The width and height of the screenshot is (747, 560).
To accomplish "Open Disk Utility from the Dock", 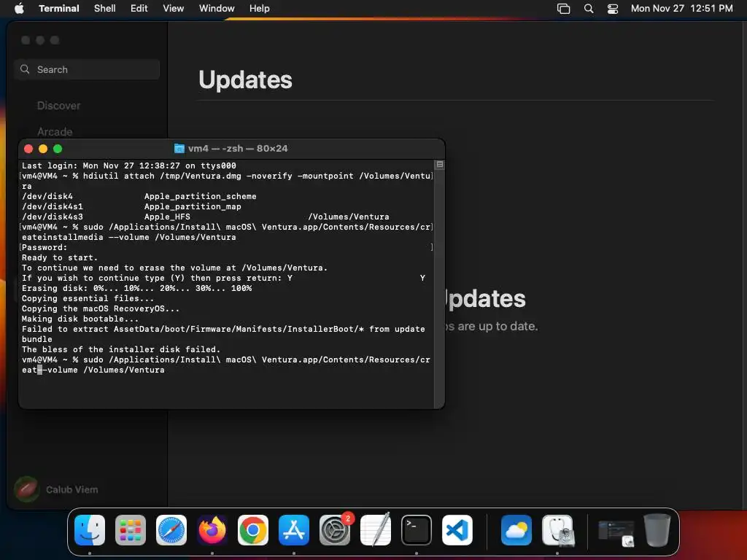I will coord(557,529).
